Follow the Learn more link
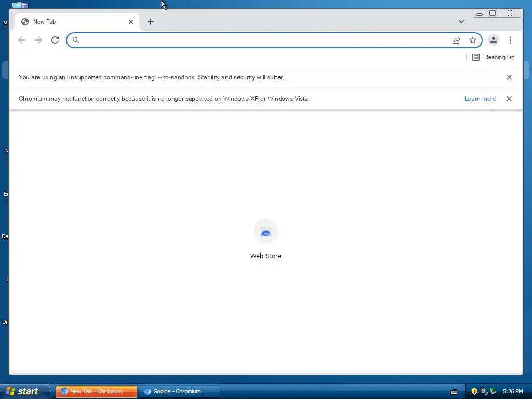 tap(480, 99)
